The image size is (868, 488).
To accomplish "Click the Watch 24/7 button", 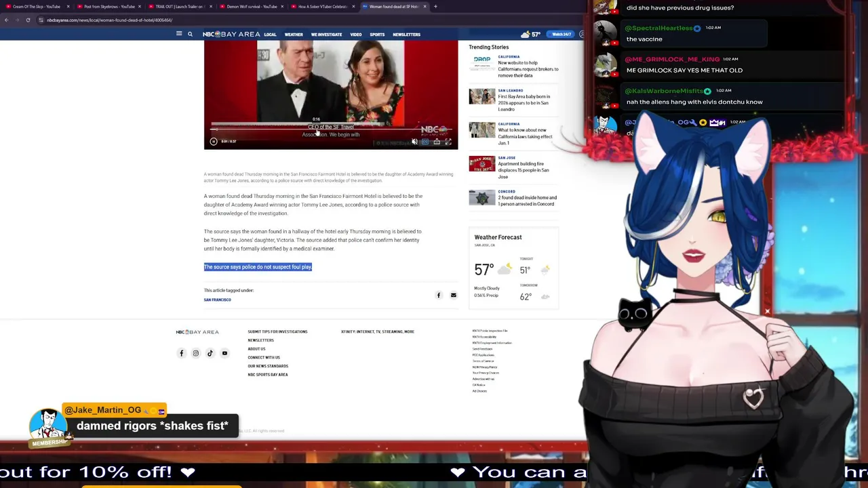I will [561, 34].
